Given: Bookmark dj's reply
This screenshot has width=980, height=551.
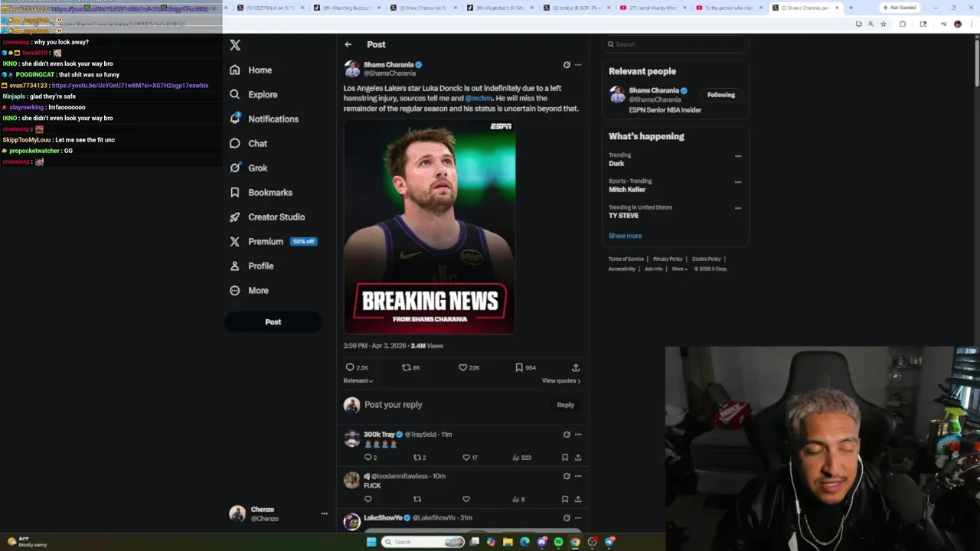Looking at the screenshot, I should click(x=565, y=499).
